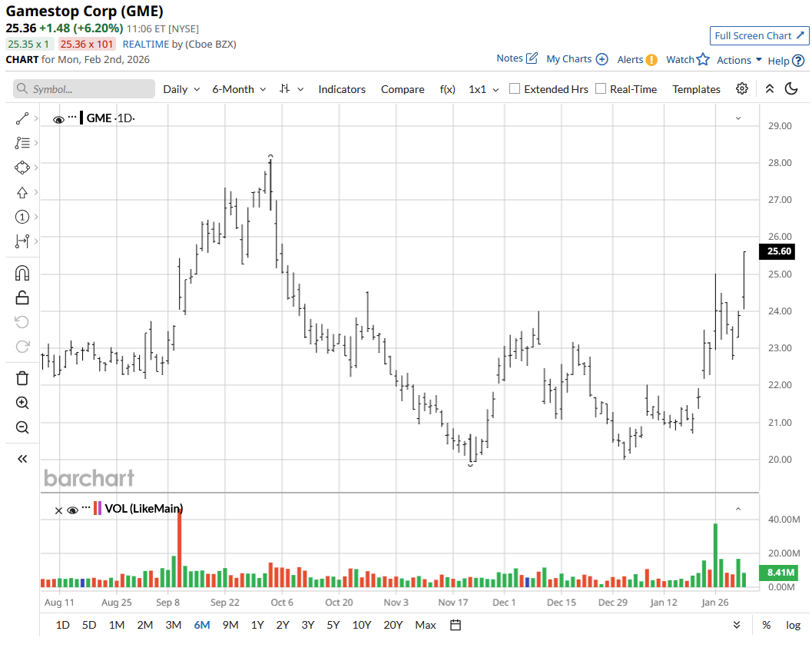Open the custom date range calendar

pos(456,625)
